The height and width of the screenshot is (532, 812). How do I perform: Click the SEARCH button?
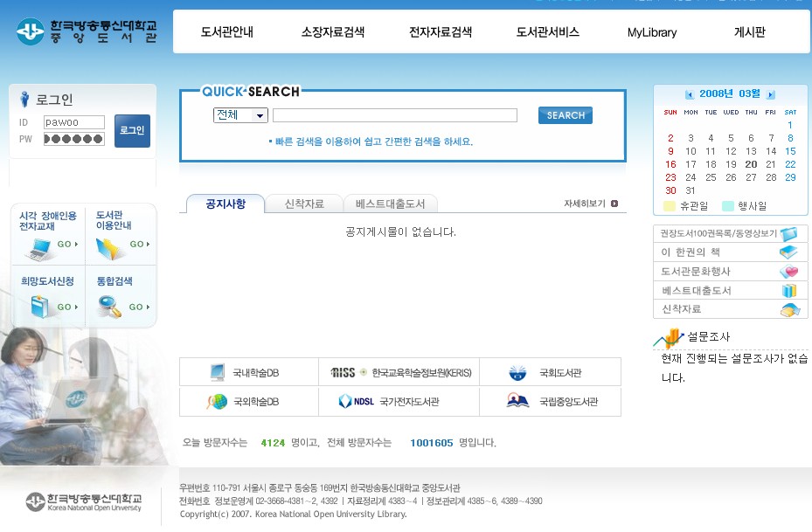click(565, 115)
